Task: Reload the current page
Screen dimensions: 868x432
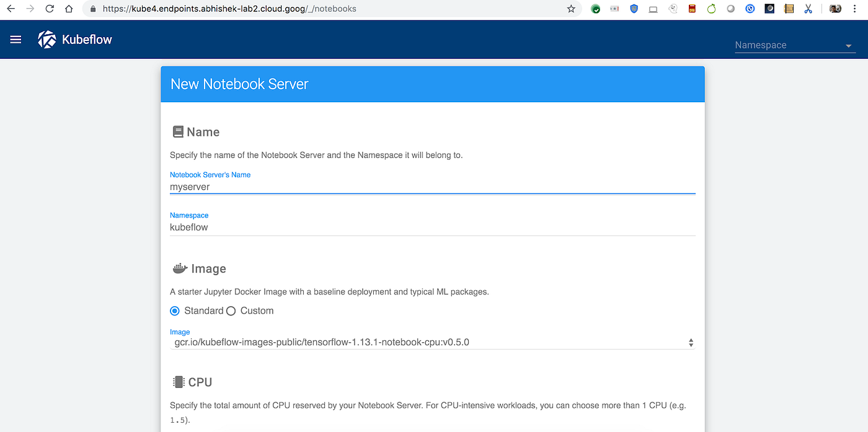Action: [50, 9]
